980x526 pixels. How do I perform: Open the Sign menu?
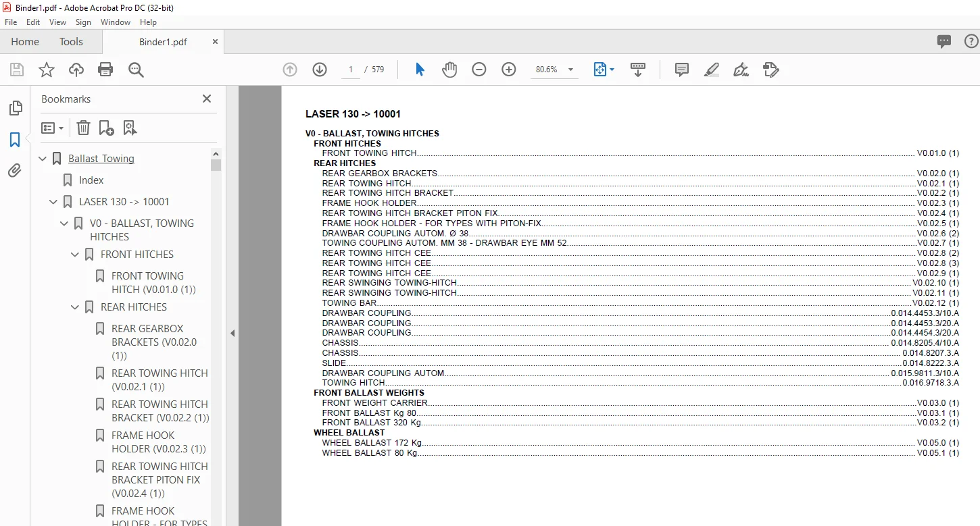(83, 22)
